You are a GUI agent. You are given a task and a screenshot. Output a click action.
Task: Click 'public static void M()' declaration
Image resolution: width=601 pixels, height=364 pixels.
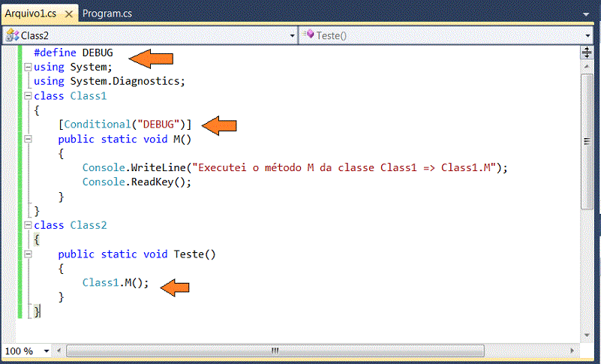pyautogui.click(x=125, y=140)
